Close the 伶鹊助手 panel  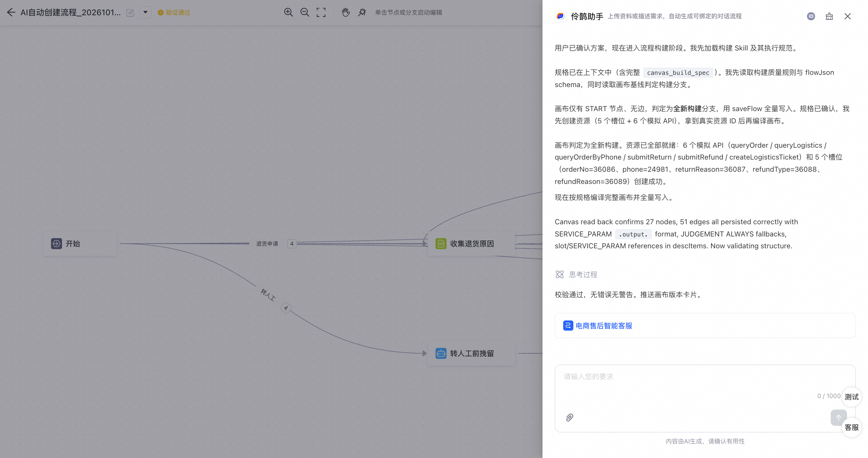(848, 16)
